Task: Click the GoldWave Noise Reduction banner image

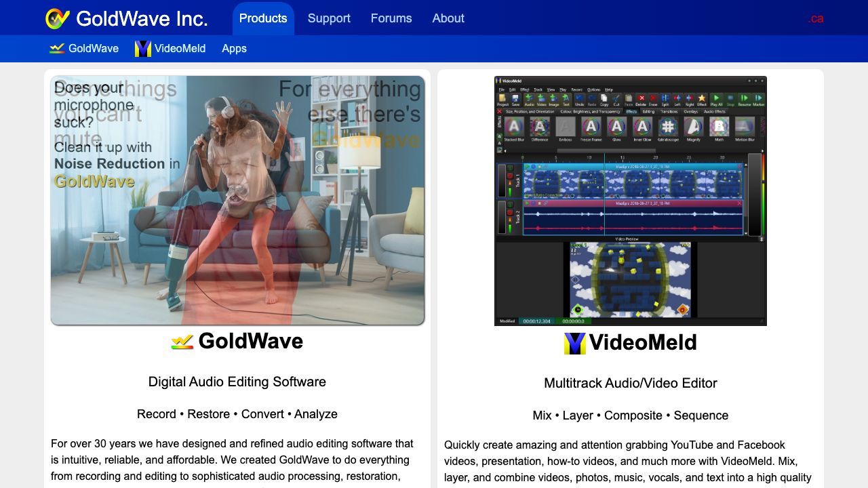Action: [x=237, y=200]
